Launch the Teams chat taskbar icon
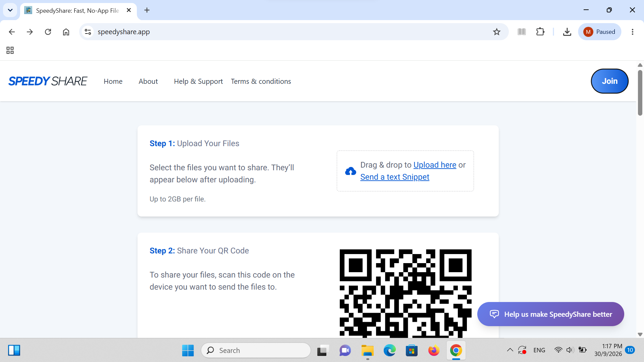The height and width of the screenshot is (362, 644). click(x=345, y=351)
